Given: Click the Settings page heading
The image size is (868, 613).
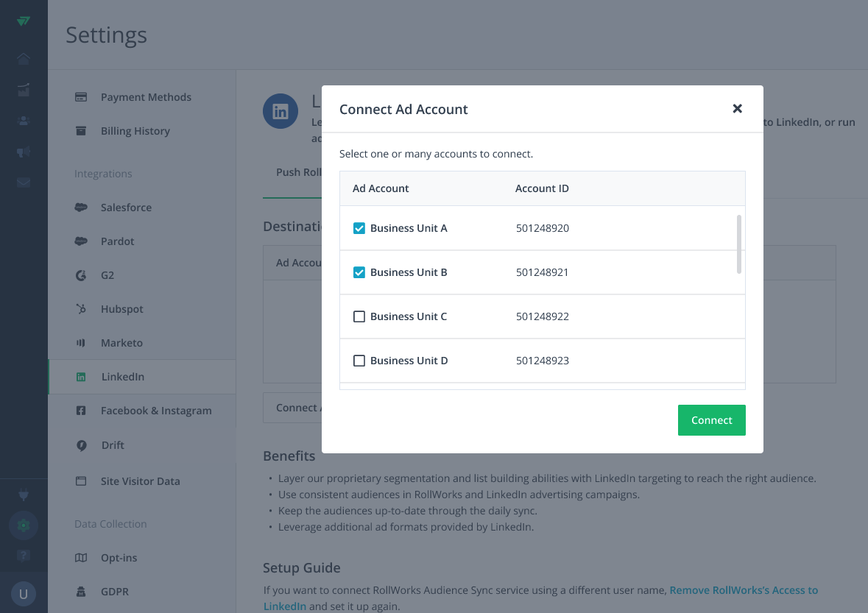Looking at the screenshot, I should (x=106, y=35).
